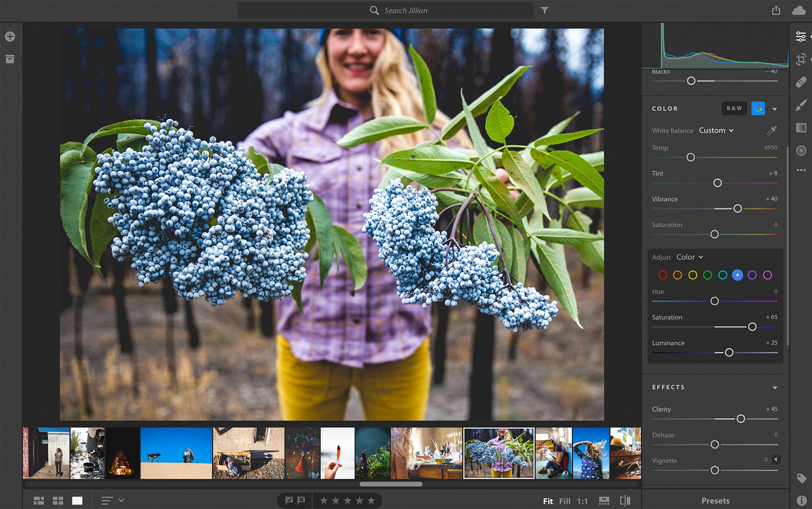
Task: Open the three-dots more options menu
Action: click(x=801, y=170)
